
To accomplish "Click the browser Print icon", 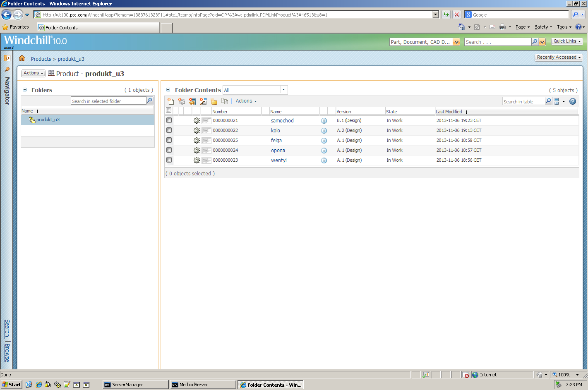I will pyautogui.click(x=502, y=27).
